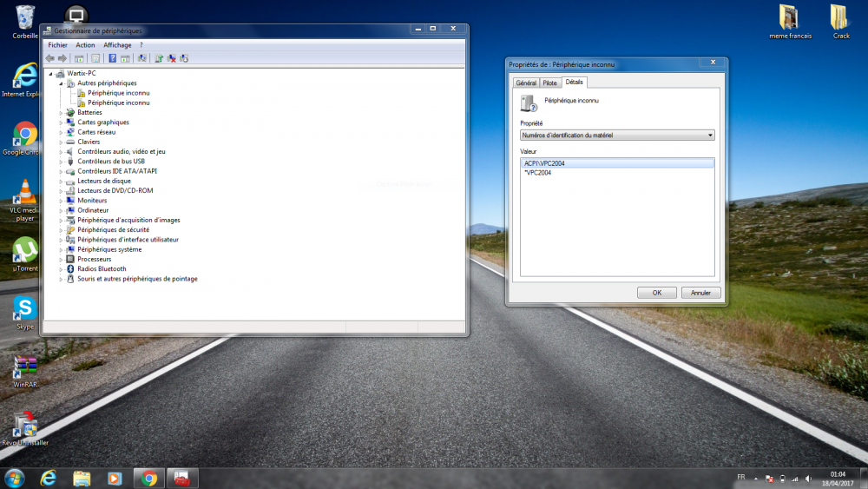This screenshot has width=868, height=489.
Task: Select the Crack folder on desktop
Action: 840,23
